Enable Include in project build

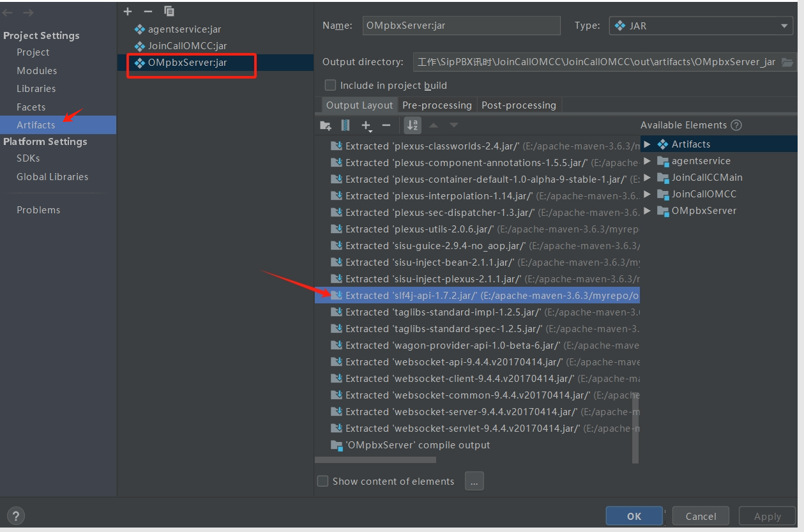330,85
